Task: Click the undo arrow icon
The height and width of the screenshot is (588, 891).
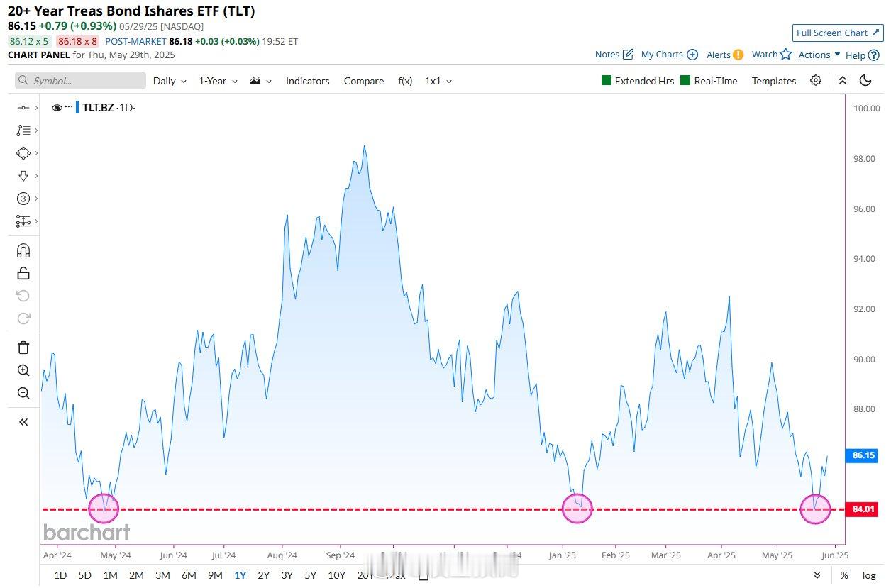Action: [x=23, y=296]
